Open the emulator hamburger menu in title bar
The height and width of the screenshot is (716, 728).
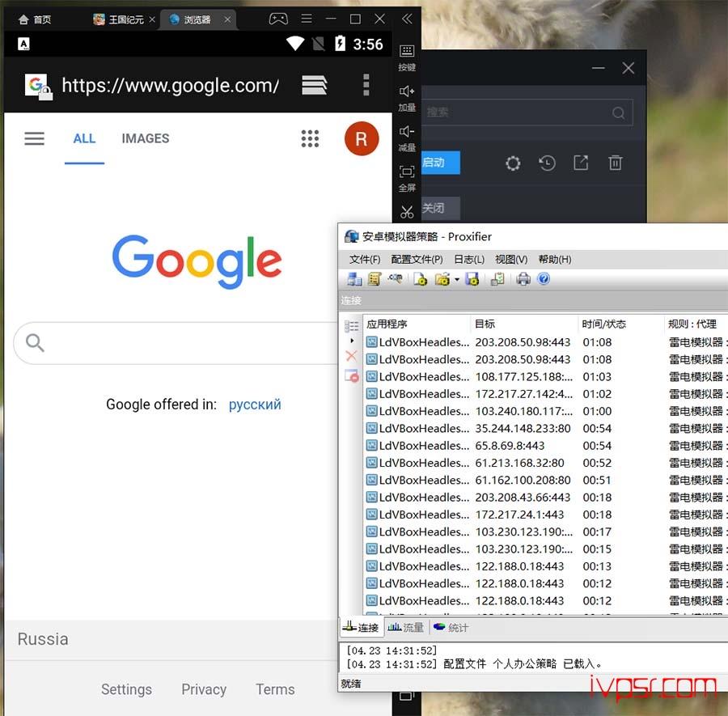pyautogui.click(x=307, y=19)
